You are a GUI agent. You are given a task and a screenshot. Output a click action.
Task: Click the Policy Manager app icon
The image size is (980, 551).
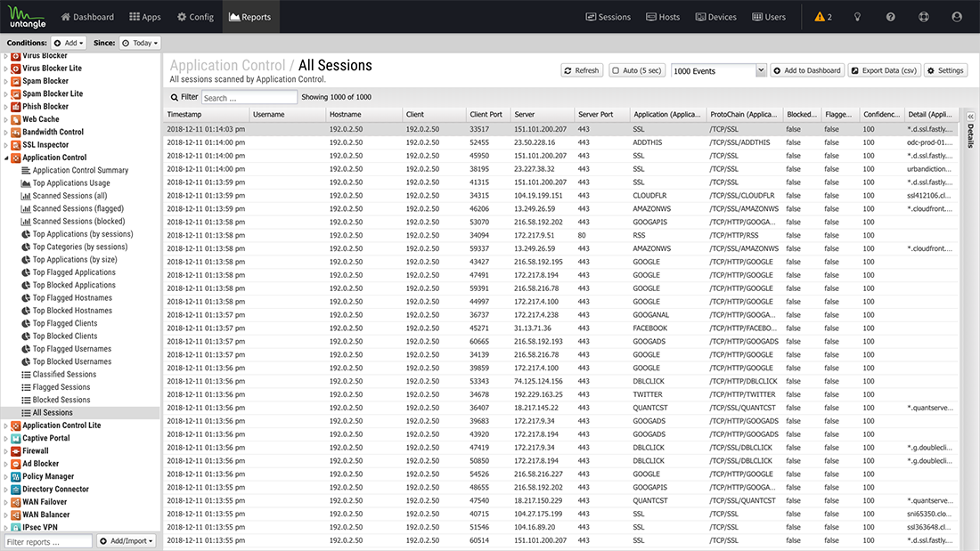click(16, 476)
